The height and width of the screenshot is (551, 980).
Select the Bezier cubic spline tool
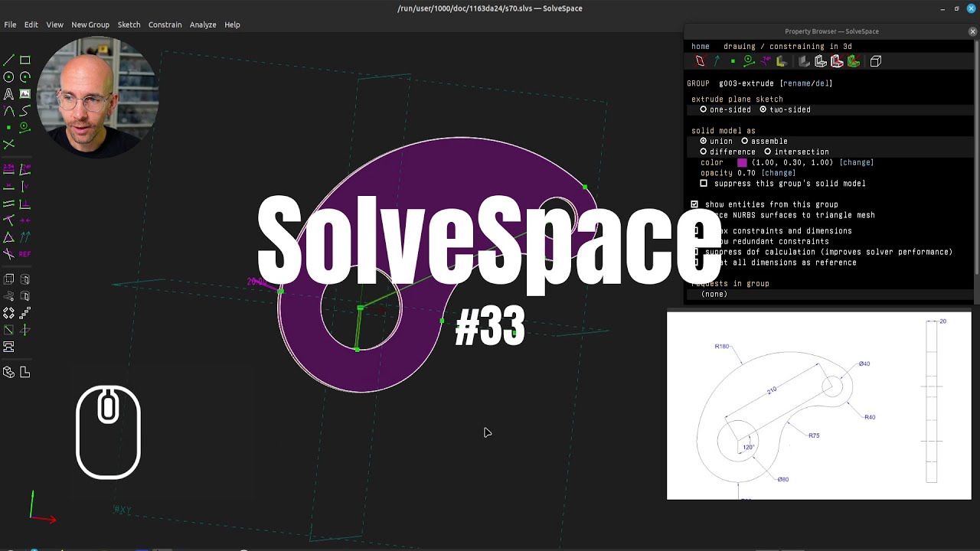pos(25,111)
